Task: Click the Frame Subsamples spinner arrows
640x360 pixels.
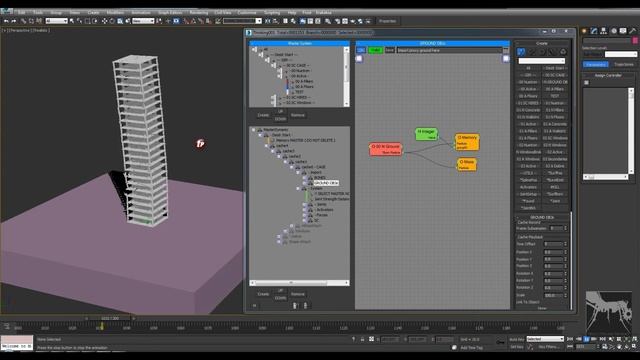Action: point(566,228)
